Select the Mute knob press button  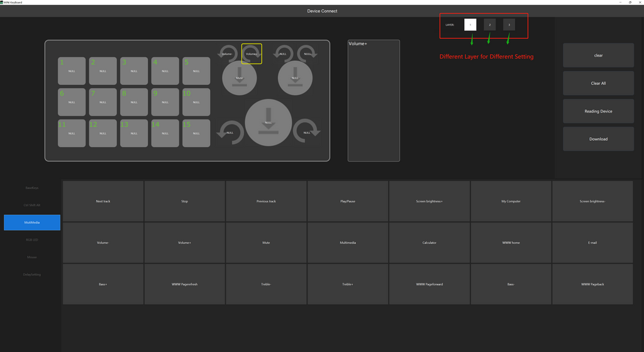pos(240,79)
